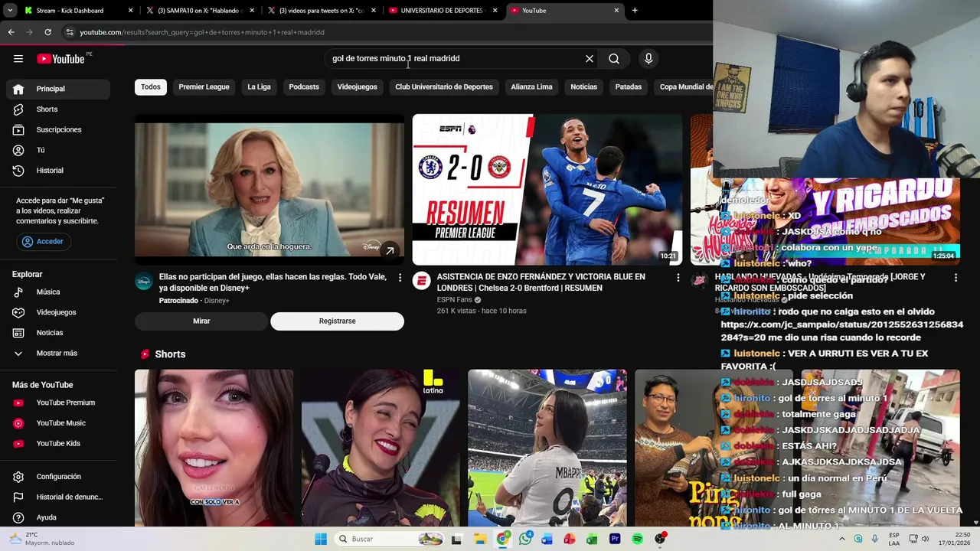Open WhatsApp from the taskbar

click(x=525, y=539)
